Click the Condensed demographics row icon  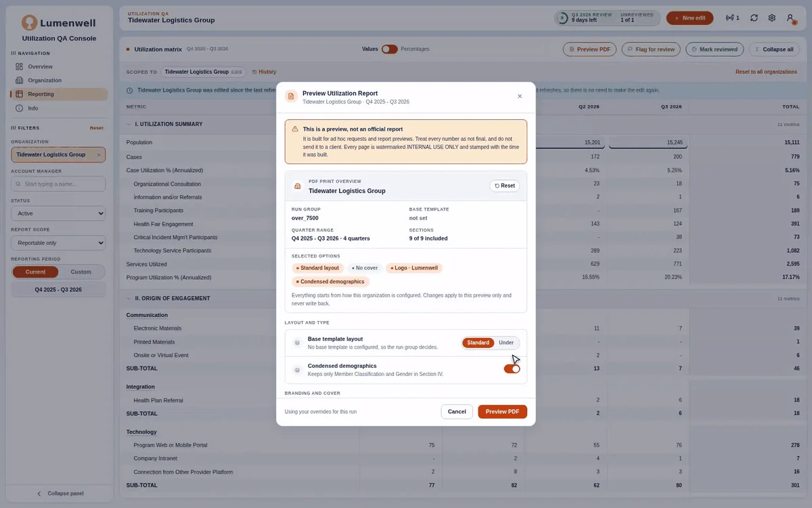click(297, 370)
